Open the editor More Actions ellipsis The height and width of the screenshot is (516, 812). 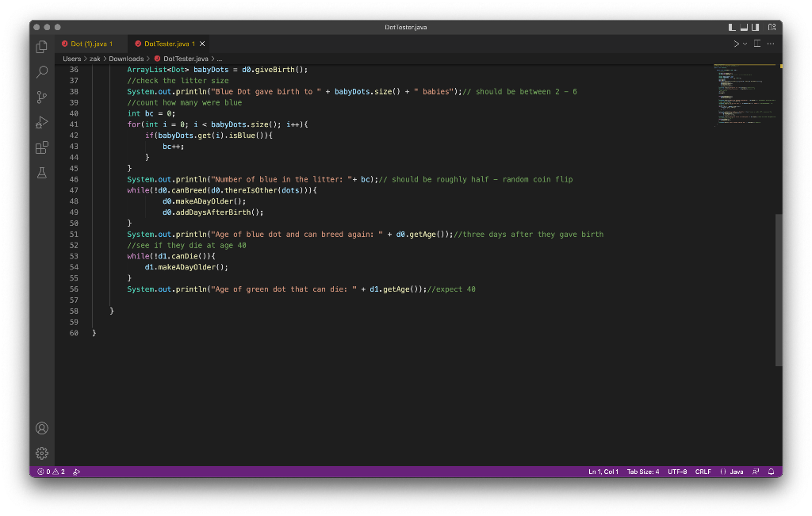click(x=770, y=44)
